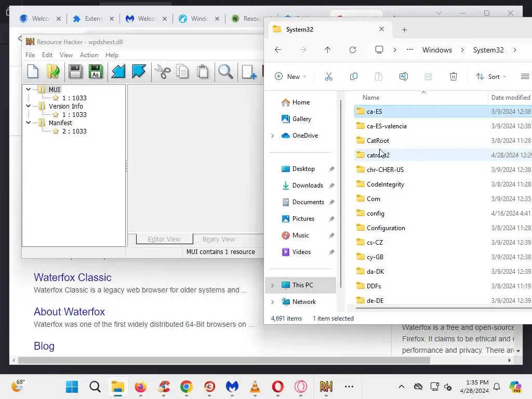Open VLC media player from taskbar
Screen dimensions: 532x399
click(x=255, y=387)
